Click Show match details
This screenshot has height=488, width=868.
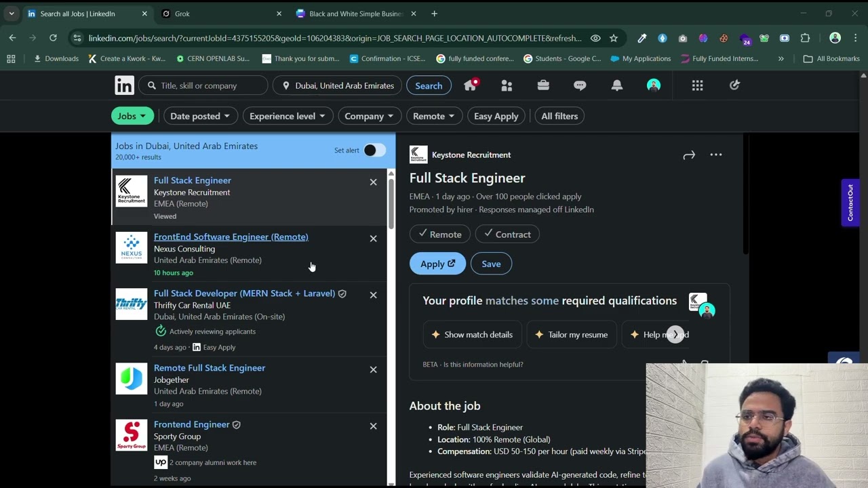pos(472,335)
